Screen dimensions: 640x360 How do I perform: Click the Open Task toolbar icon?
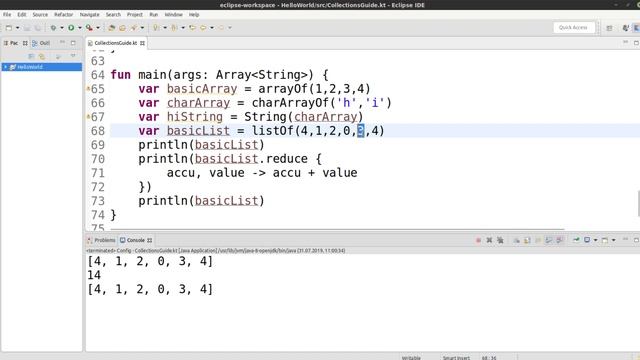pyautogui.click(x=122, y=28)
